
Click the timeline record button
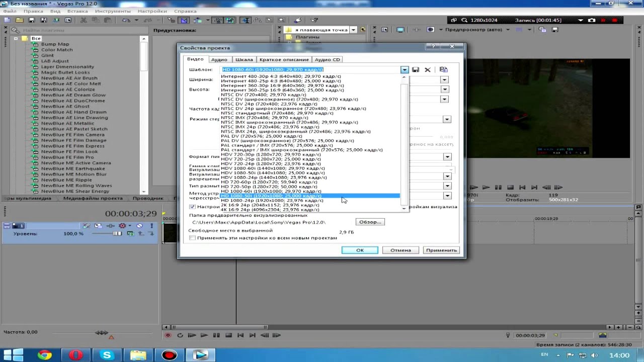168,335
